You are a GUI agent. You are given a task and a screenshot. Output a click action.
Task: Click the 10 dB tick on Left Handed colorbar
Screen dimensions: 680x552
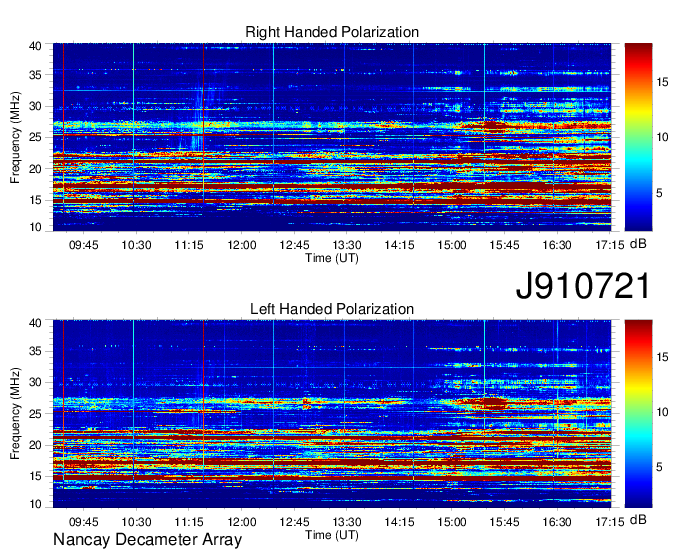(662, 412)
